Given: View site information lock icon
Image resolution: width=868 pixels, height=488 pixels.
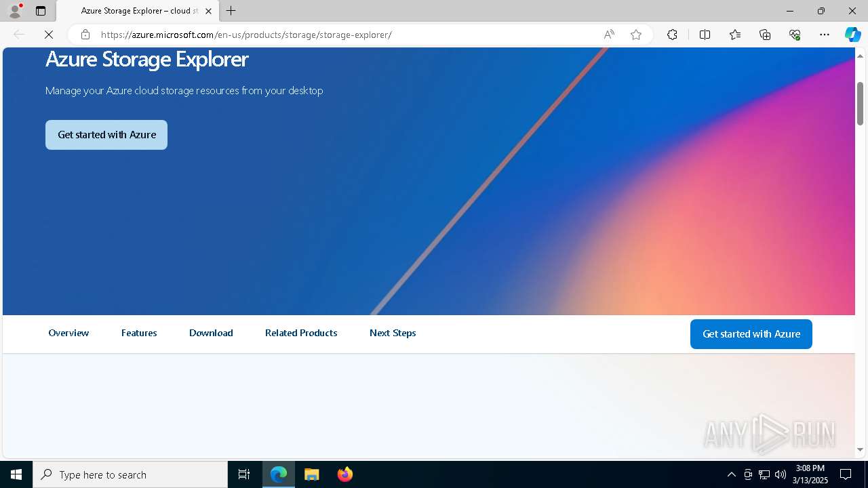Looking at the screenshot, I should click(x=85, y=35).
